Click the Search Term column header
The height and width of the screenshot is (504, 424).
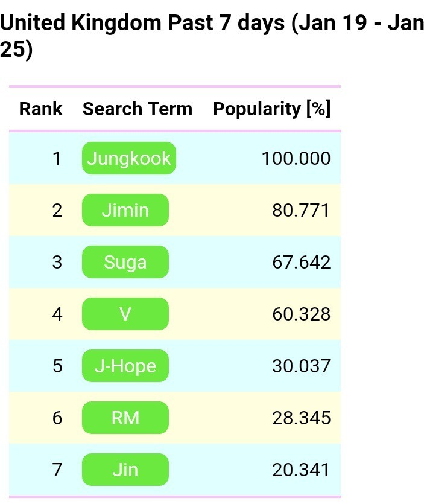(138, 109)
